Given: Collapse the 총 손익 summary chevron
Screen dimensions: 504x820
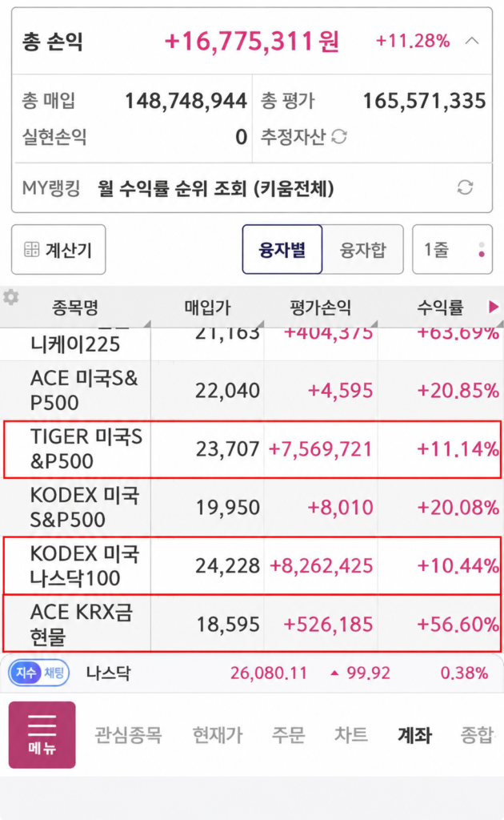Looking at the screenshot, I should (x=472, y=41).
